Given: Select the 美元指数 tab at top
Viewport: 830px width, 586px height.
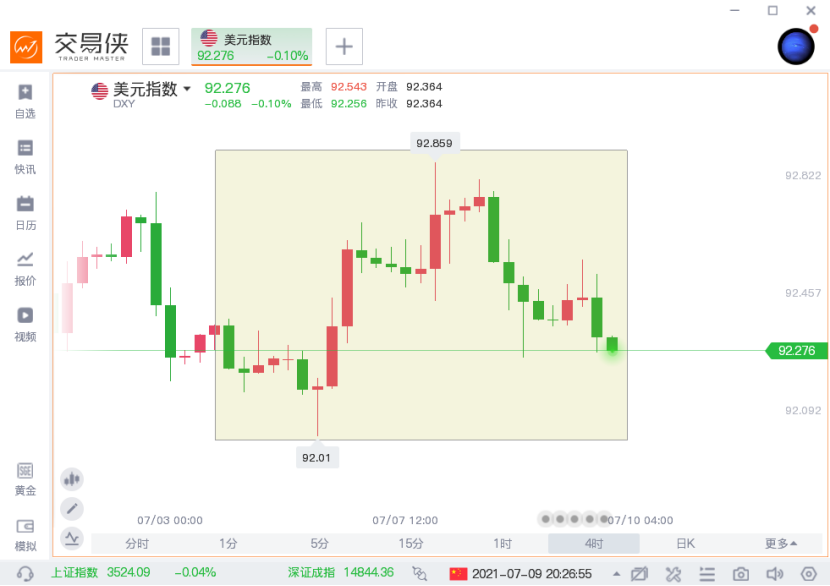Looking at the screenshot, I should tap(251, 47).
